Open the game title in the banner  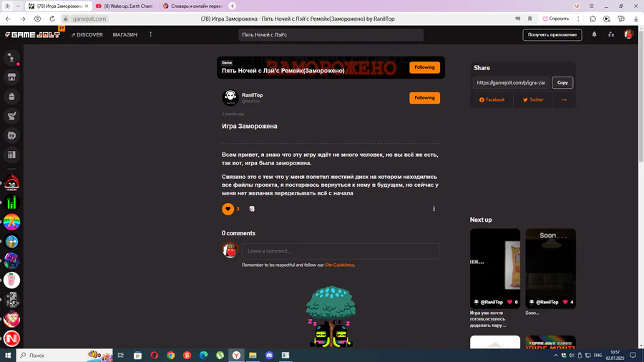283,71
